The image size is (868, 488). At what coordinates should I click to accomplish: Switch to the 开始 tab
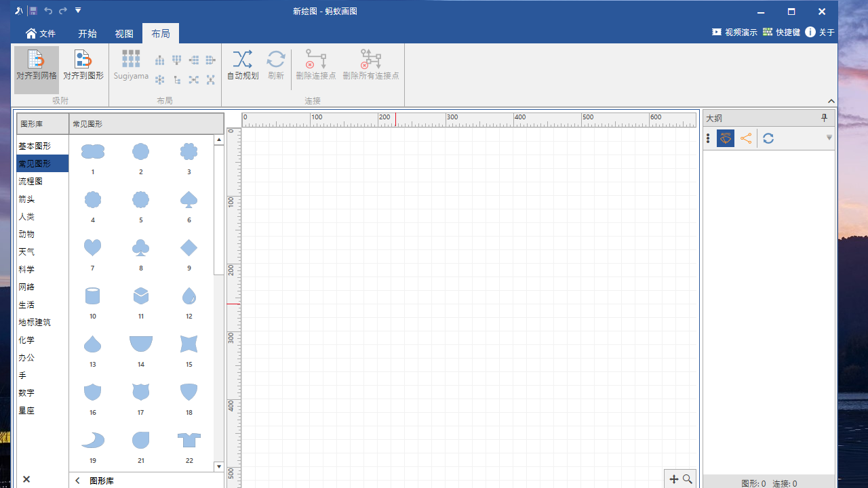[87, 34]
